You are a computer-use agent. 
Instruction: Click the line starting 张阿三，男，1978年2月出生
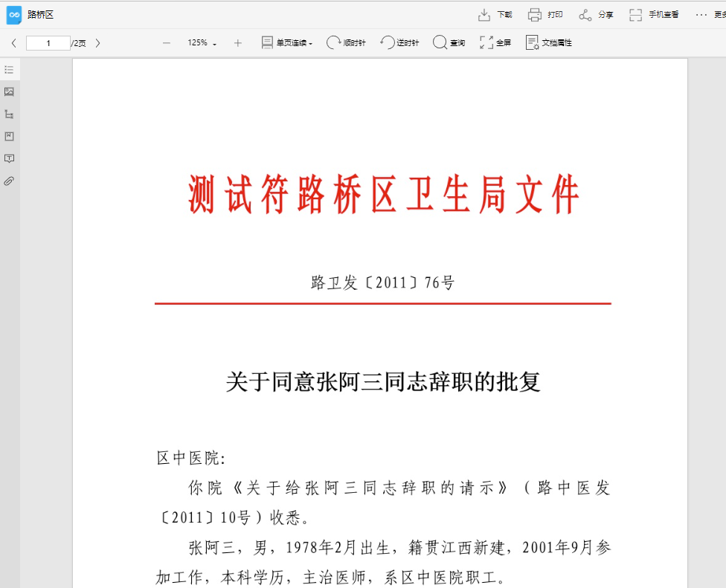point(400,547)
